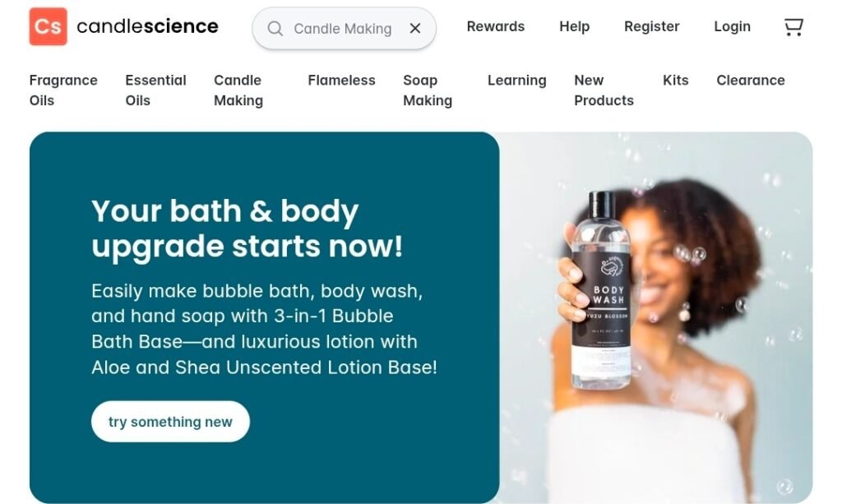The image size is (842, 504).
Task: View Clearance items
Action: click(750, 81)
